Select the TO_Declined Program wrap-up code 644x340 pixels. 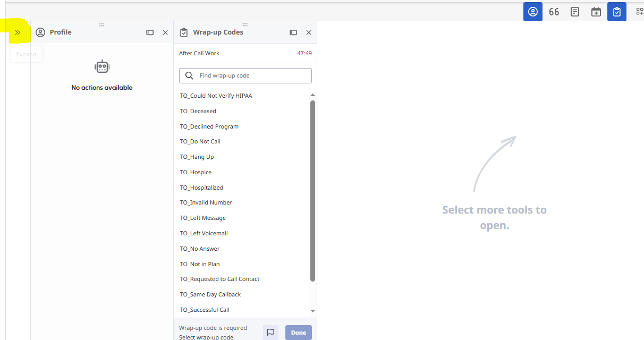[x=209, y=126]
